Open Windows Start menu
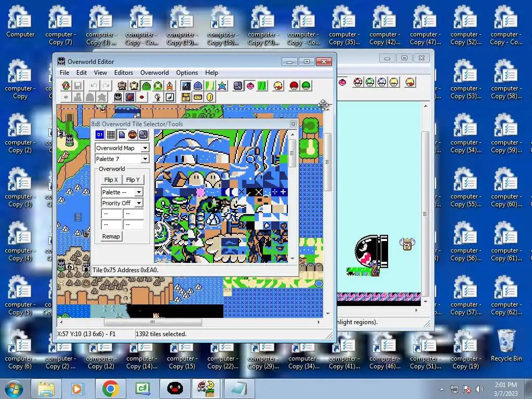Screen dimensions: 532x399 tap(13, 389)
